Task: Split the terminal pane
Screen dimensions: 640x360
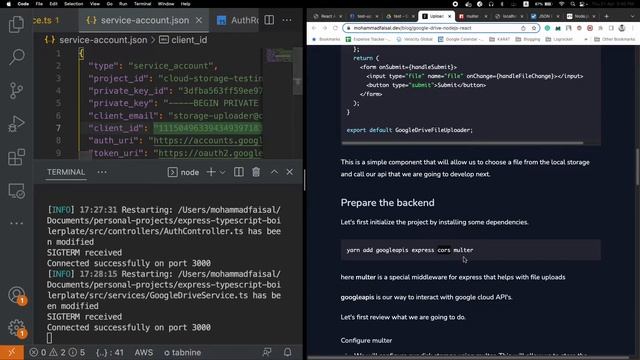Action: click(x=239, y=172)
